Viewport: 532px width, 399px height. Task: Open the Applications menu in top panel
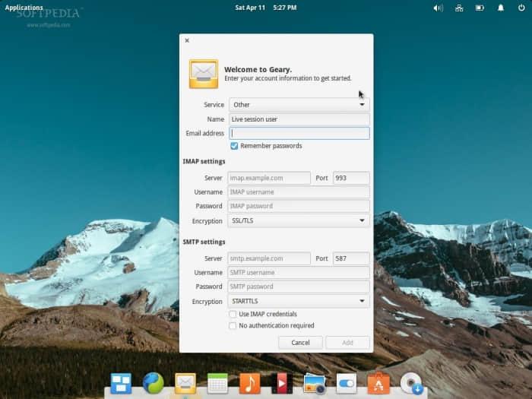click(x=24, y=8)
